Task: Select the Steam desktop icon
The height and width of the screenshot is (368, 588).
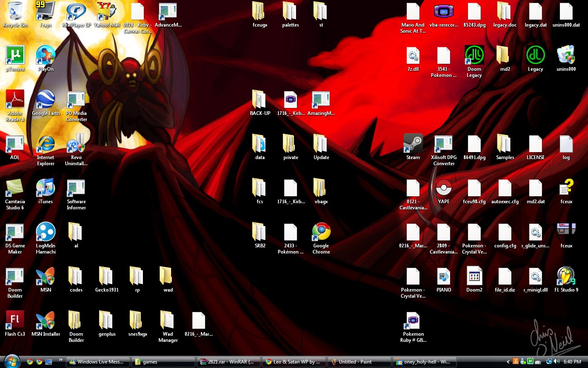Action: 413,147
